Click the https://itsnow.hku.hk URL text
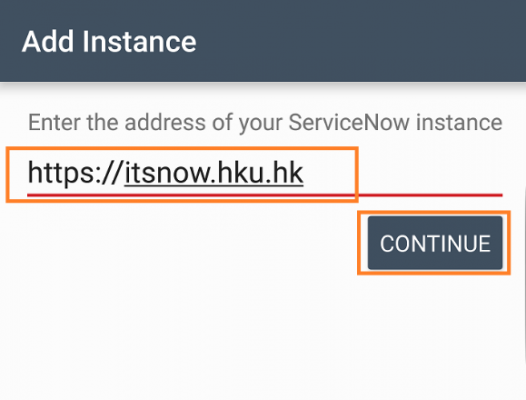 tap(166, 173)
